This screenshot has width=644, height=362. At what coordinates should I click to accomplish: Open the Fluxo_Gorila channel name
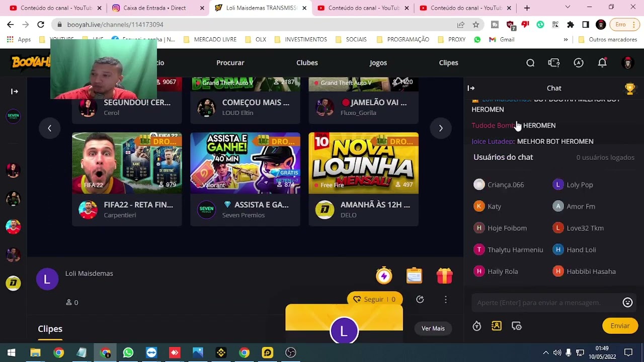[358, 113]
